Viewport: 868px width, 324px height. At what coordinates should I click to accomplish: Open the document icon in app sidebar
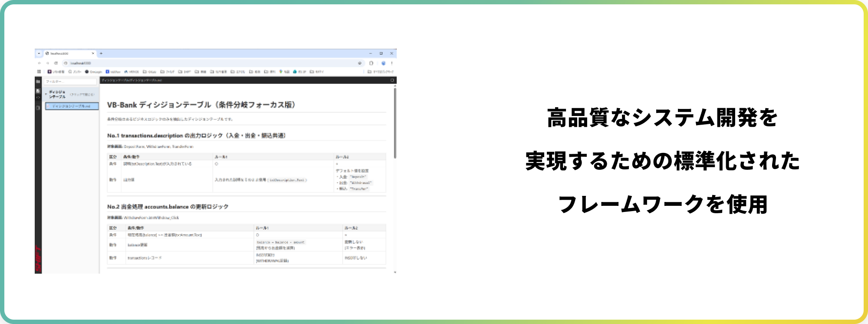coord(38,91)
